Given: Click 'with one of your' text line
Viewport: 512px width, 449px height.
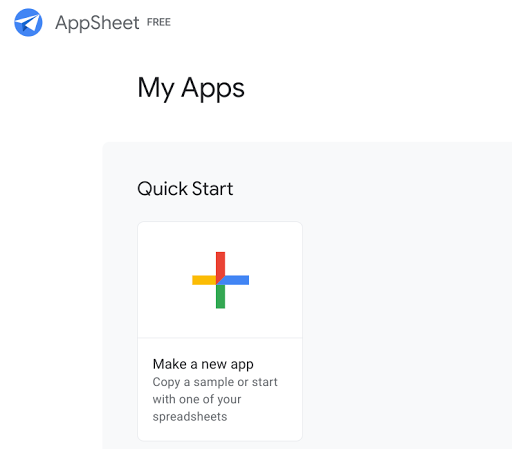Looking at the screenshot, I should [x=197, y=399].
